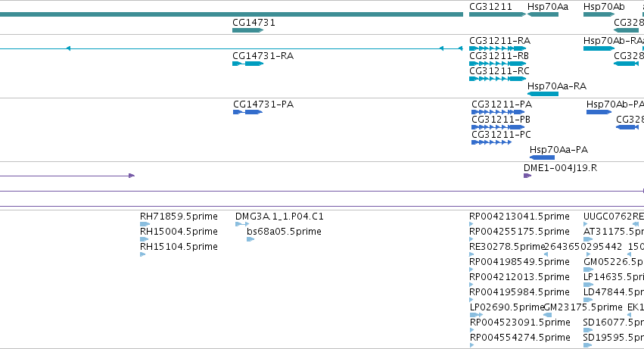This screenshot has height=349, width=644.
Task: Select the LP02690.5prime EST label
Action: tap(507, 308)
